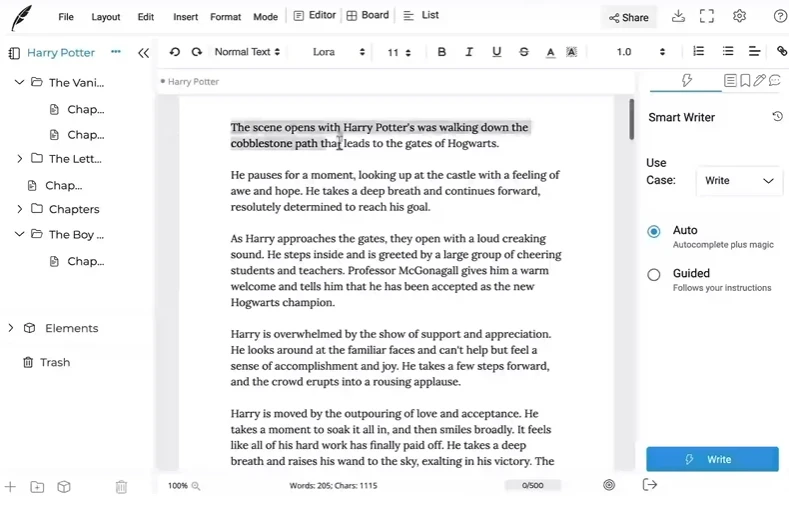Viewport: 789px width, 520px height.
Task: Collapse The Vani... folder
Action: coord(19,82)
